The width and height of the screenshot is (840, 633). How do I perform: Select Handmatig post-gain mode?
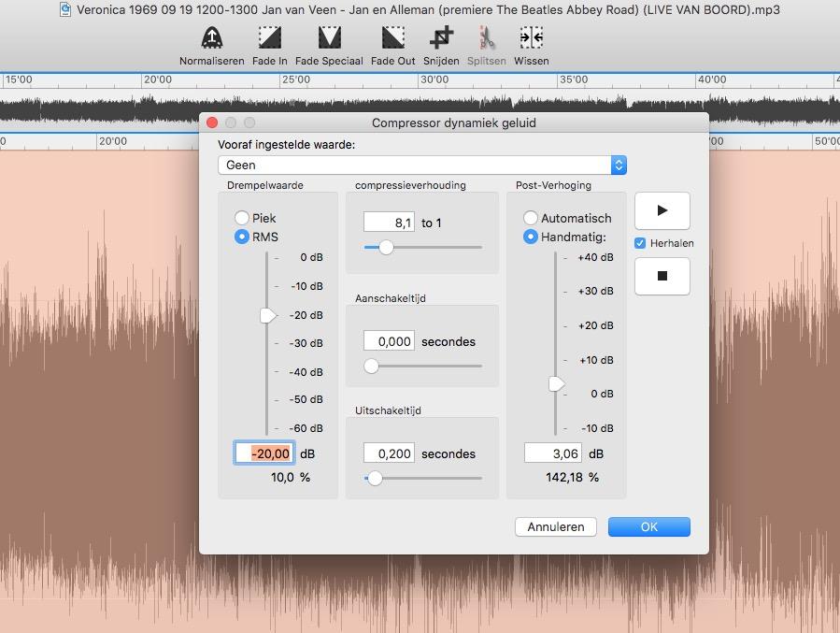pos(531,237)
